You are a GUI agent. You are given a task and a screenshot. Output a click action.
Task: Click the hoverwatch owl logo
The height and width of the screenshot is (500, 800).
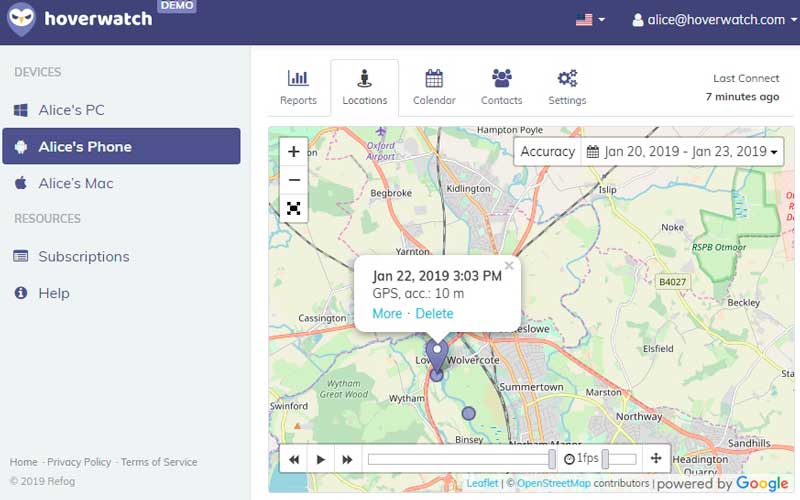[21, 19]
